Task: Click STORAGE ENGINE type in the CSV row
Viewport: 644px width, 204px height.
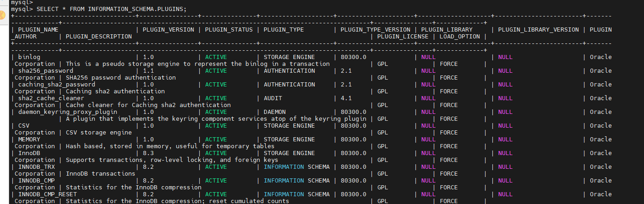Action: click(x=289, y=126)
